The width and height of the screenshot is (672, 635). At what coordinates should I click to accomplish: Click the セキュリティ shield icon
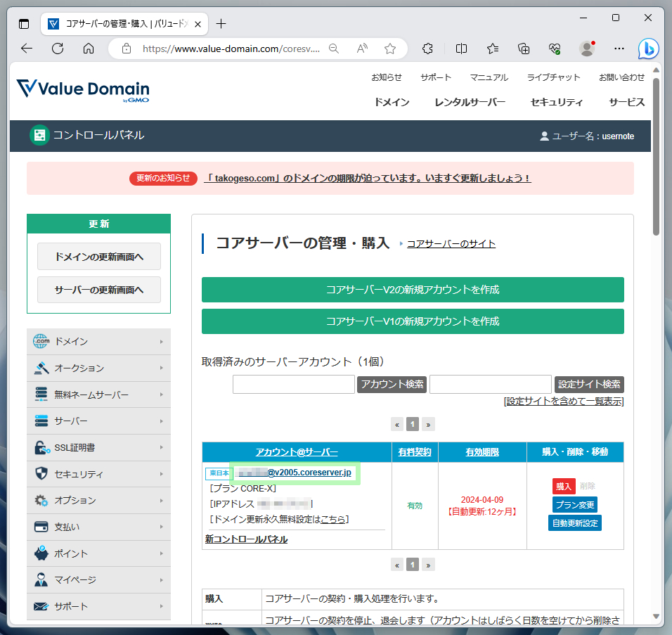click(x=41, y=473)
